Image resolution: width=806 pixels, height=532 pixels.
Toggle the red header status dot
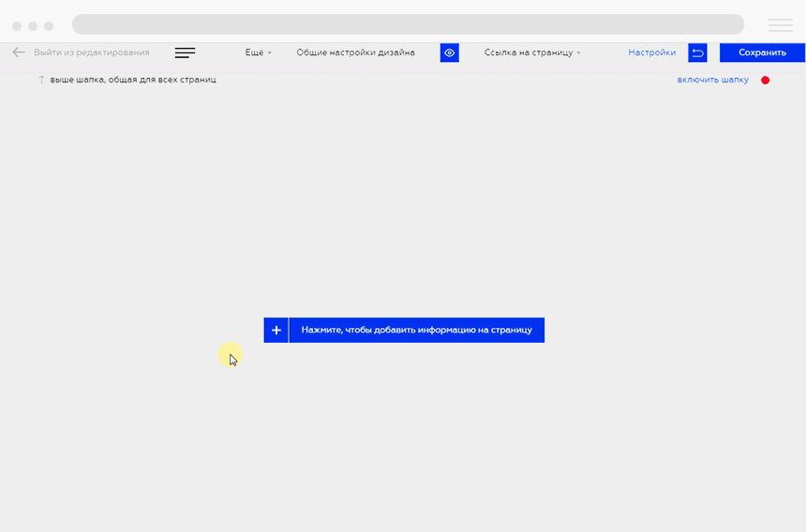click(x=766, y=81)
